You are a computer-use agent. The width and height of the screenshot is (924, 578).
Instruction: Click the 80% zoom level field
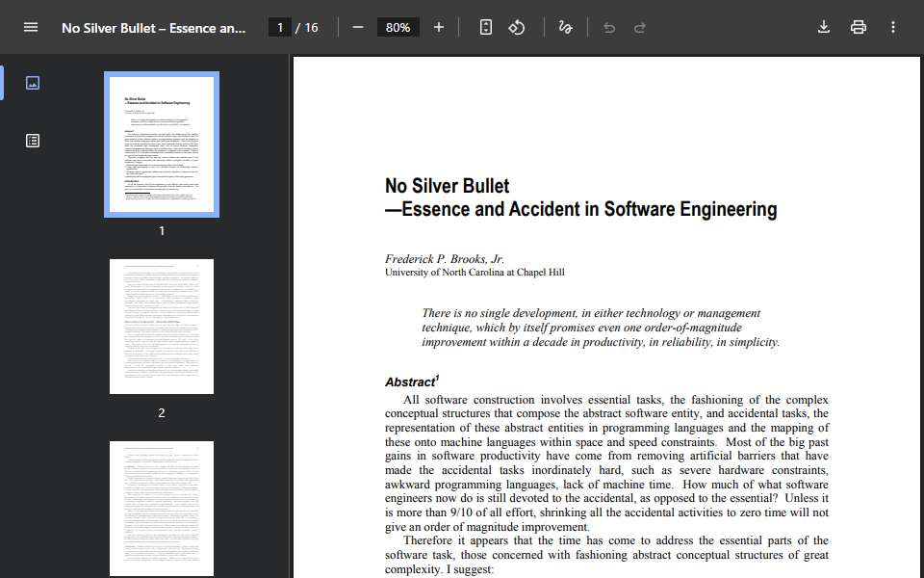[398, 27]
